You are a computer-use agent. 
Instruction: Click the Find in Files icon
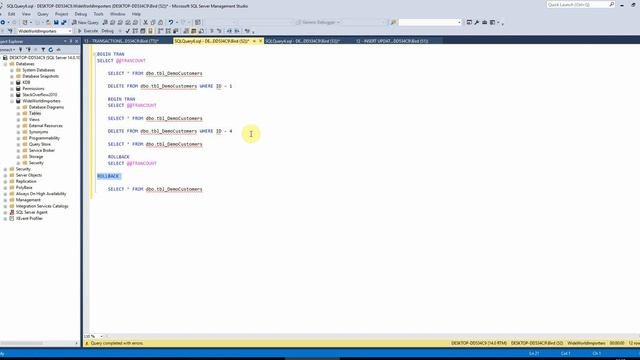click(x=393, y=22)
